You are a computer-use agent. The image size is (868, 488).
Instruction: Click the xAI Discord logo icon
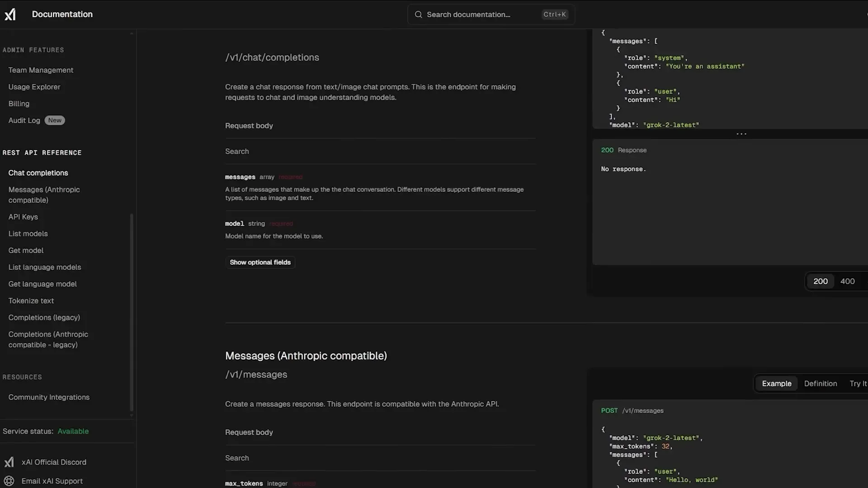tap(9, 462)
